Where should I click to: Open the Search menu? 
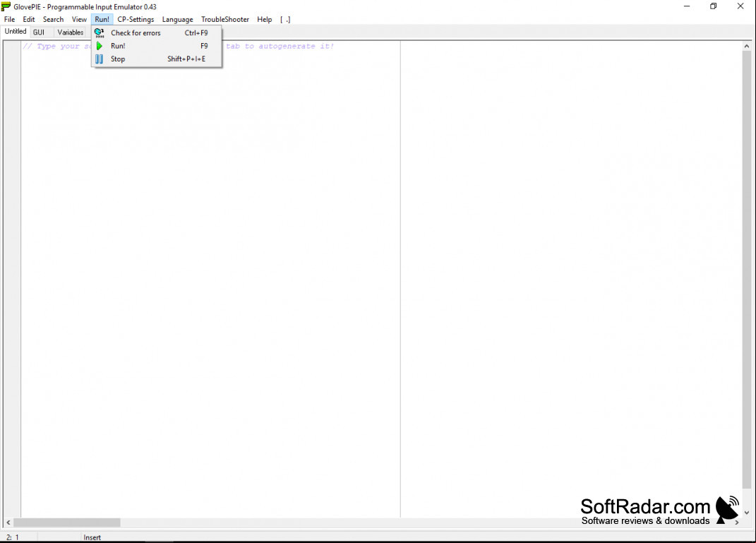tap(53, 19)
